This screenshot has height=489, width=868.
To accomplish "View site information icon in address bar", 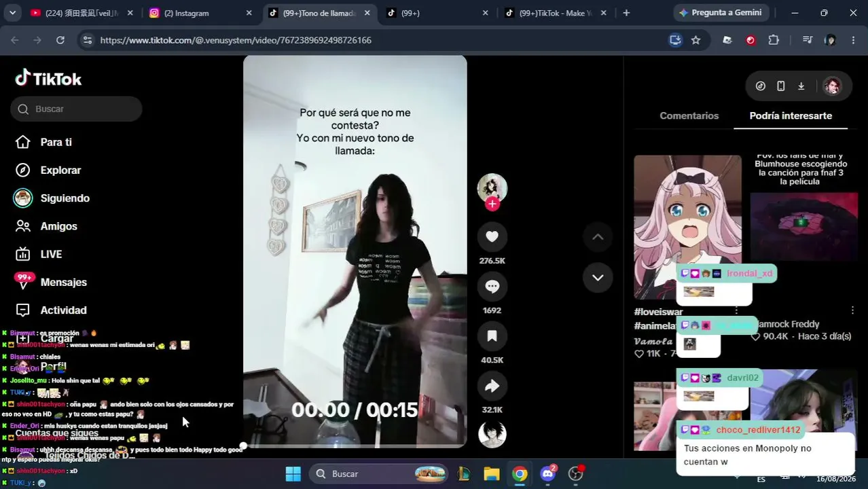I will [87, 40].
